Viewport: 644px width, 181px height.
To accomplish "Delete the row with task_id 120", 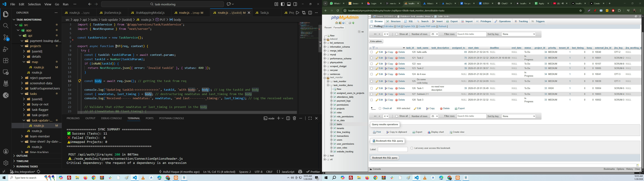I will coord(400,52).
